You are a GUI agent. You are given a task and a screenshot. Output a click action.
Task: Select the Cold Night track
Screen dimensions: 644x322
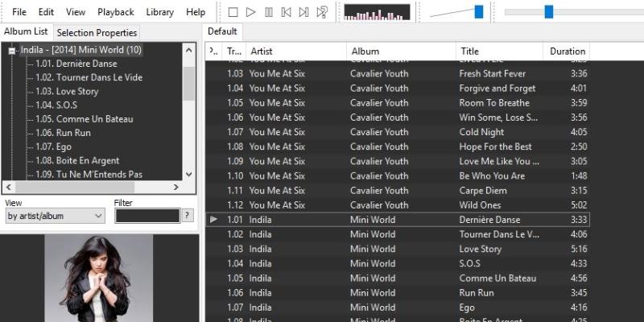coord(398,132)
